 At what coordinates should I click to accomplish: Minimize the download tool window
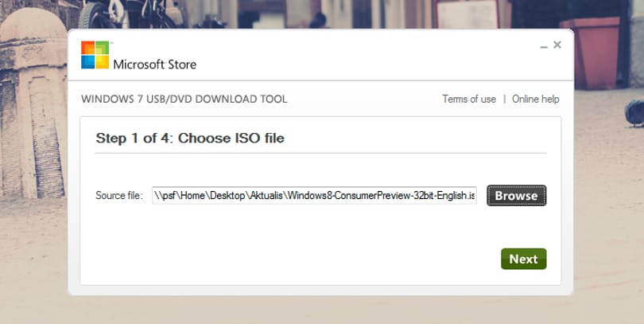click(544, 46)
